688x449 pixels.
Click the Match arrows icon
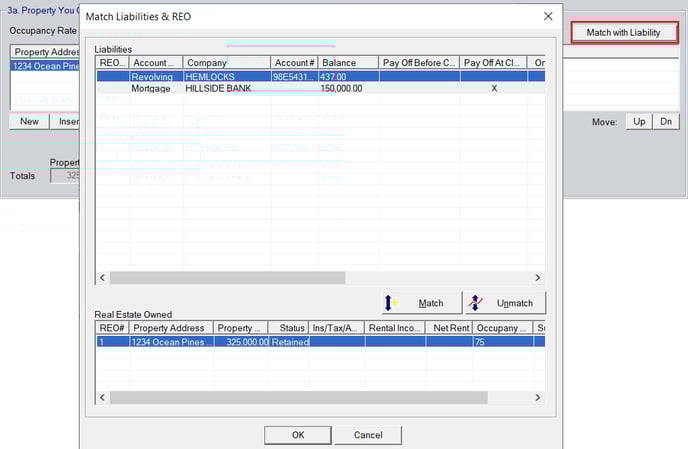pos(390,303)
